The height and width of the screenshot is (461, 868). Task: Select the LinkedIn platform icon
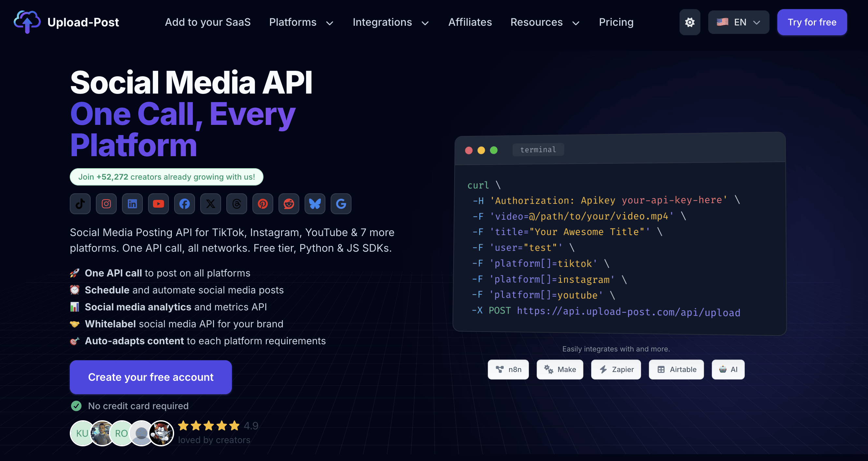[x=132, y=204]
